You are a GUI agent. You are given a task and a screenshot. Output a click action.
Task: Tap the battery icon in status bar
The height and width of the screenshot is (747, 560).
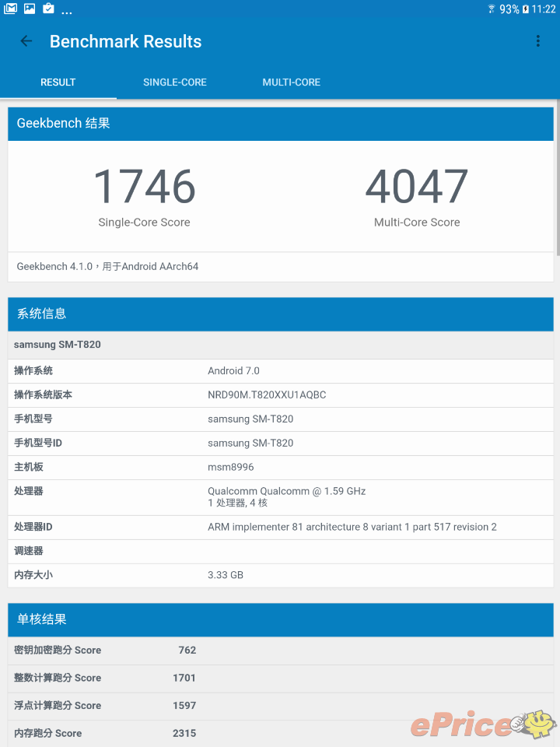(x=526, y=9)
